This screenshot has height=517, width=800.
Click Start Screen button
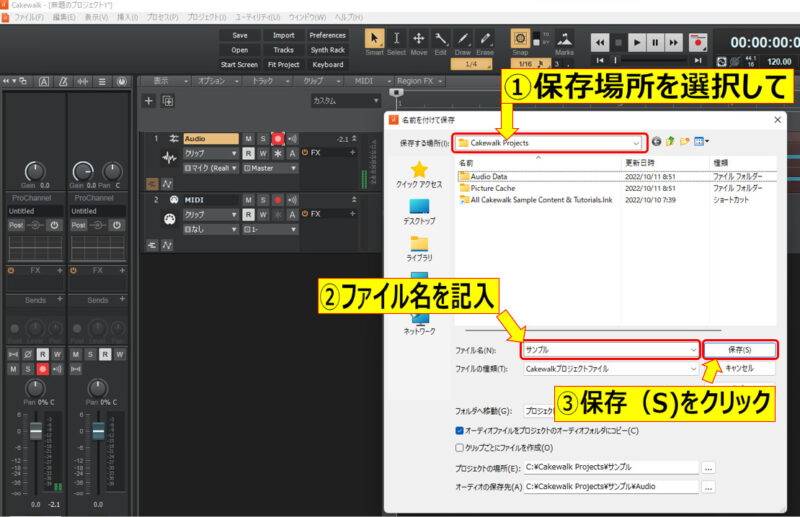[239, 65]
